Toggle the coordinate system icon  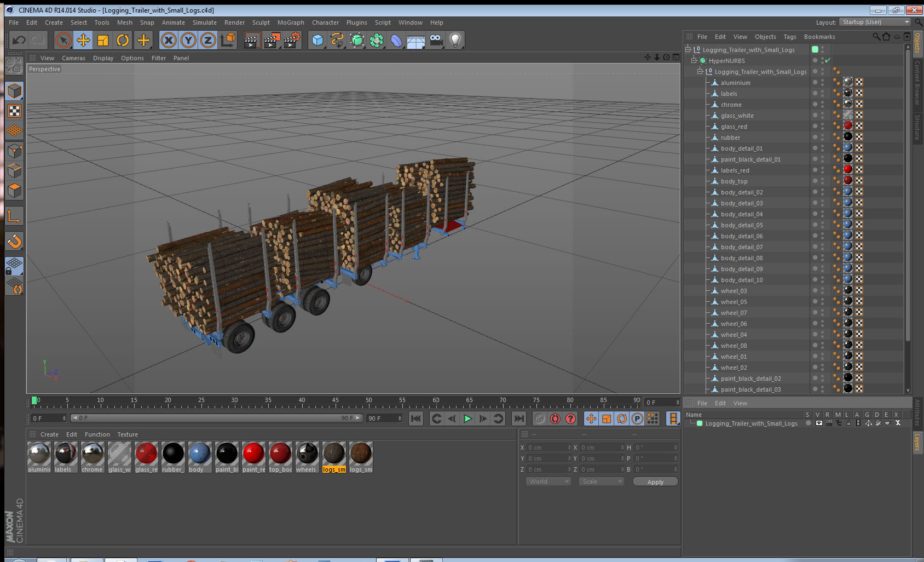(228, 40)
